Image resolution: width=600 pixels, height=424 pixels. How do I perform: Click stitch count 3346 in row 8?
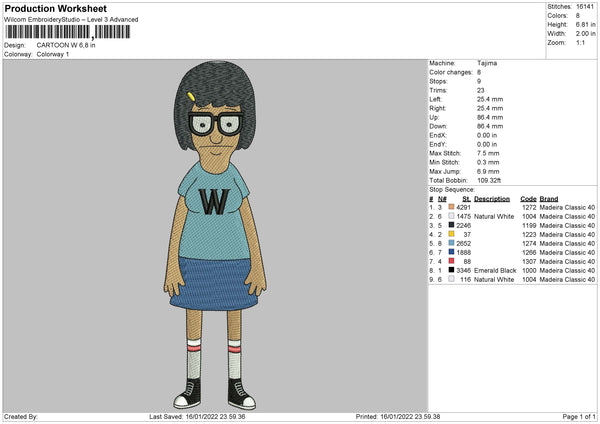tap(463, 271)
